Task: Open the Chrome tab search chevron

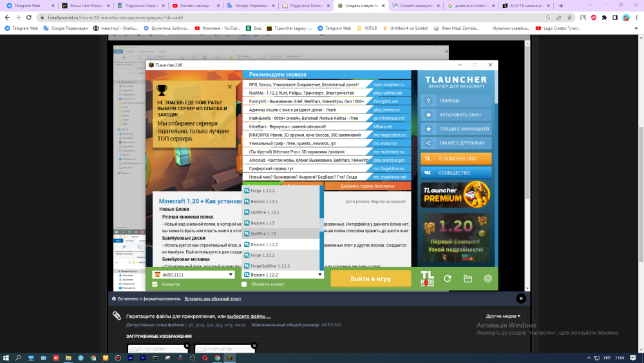Action: 590,6
